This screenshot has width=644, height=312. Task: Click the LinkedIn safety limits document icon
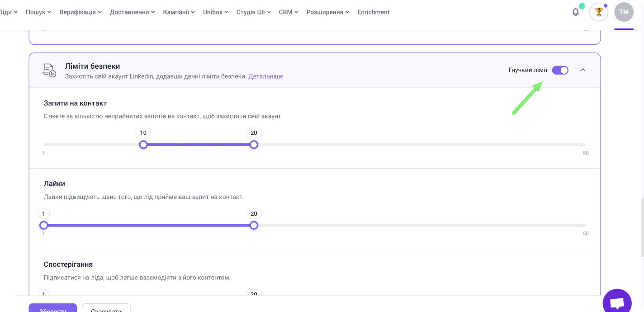tap(49, 70)
